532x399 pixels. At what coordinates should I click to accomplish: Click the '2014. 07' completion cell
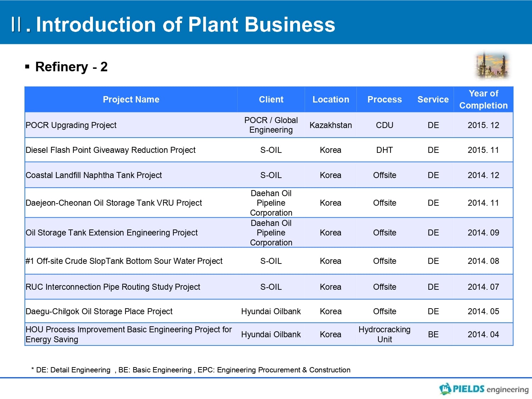point(483,287)
